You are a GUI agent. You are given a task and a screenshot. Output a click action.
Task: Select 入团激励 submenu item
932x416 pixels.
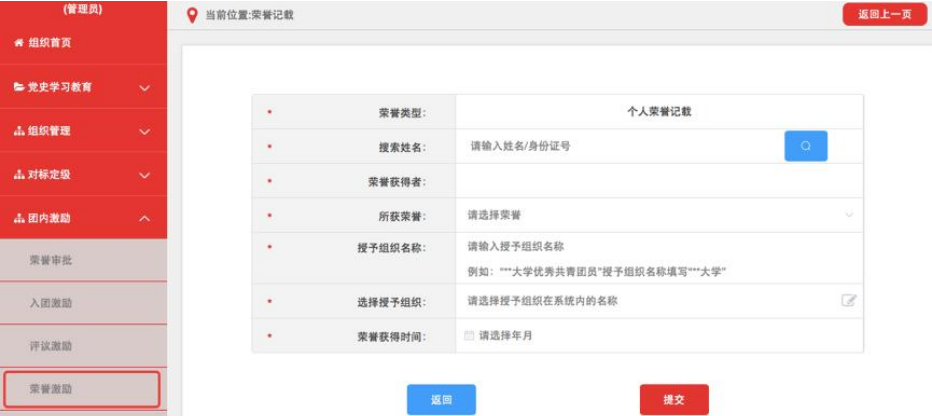(x=50, y=303)
